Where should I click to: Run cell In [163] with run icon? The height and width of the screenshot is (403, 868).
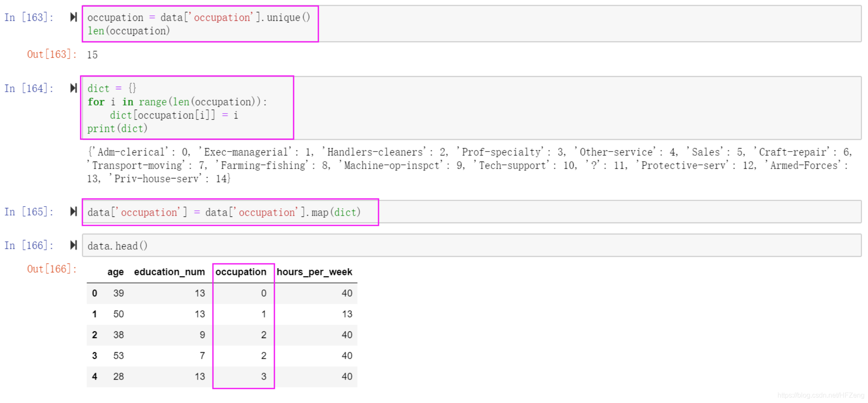73,17
